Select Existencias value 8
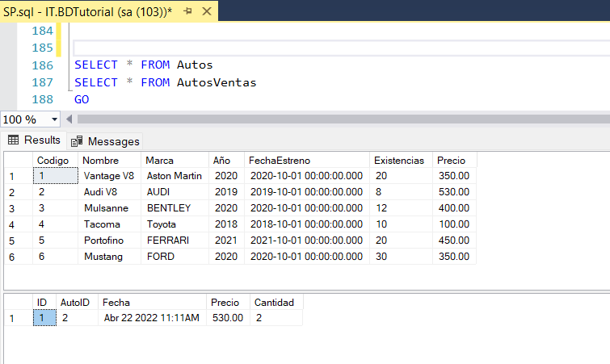This screenshot has height=364, width=610. coord(401,192)
